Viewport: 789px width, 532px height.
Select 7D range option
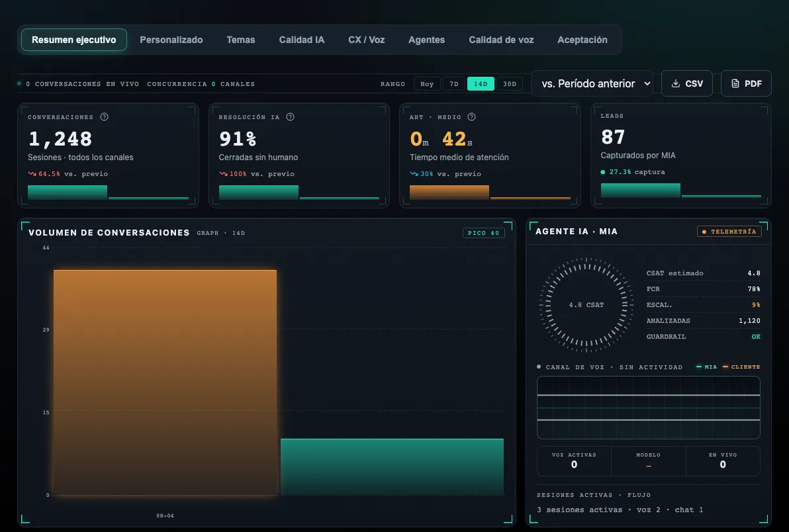click(x=454, y=84)
